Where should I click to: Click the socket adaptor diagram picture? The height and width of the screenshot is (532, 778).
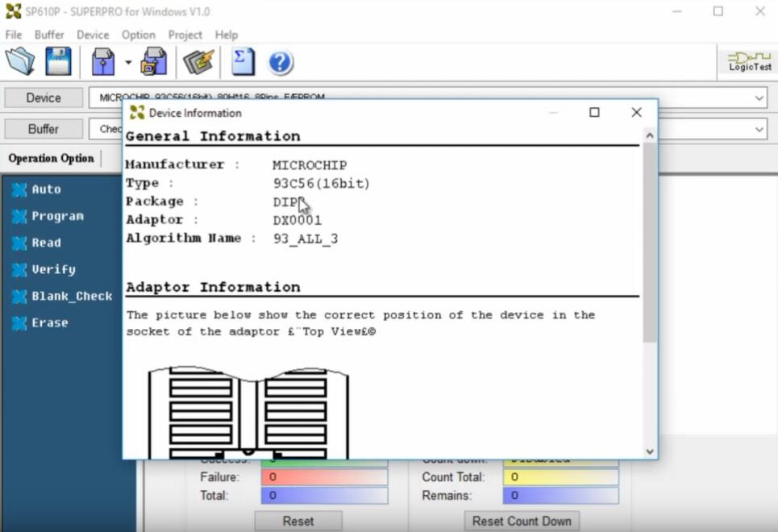248,413
